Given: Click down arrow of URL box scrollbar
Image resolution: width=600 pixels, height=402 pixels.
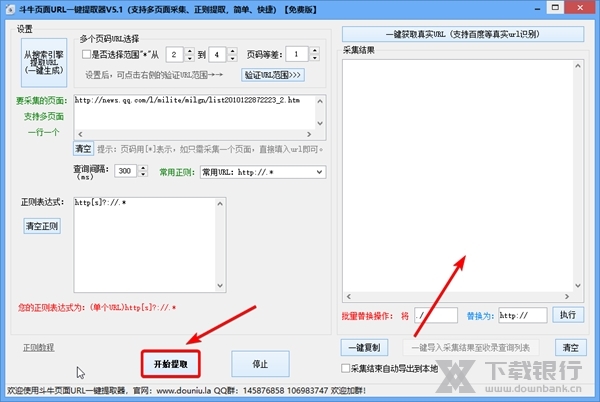Looking at the screenshot, I should (320, 124).
